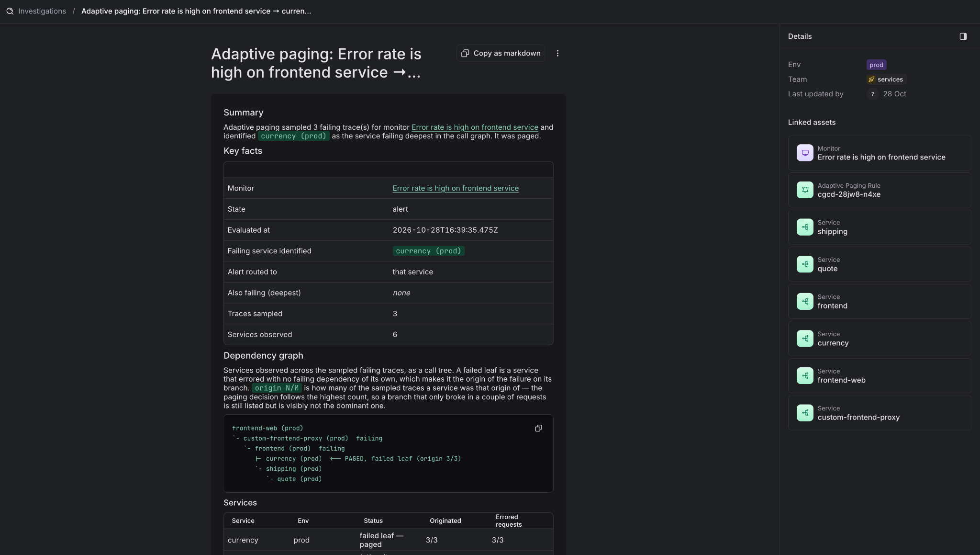Click the cgcd-28jw8-n4xe rule name
980x555 pixels.
tap(849, 194)
